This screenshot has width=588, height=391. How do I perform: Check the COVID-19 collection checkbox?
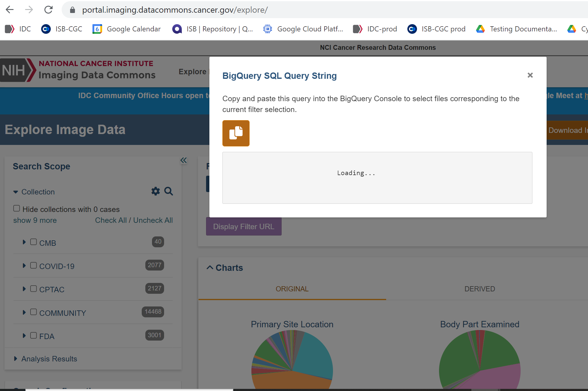coord(33,265)
